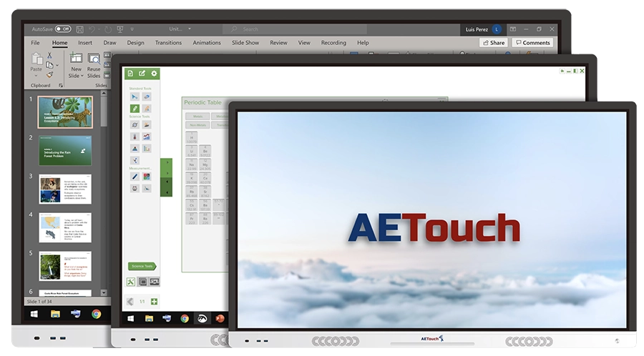
Task: Open the thermometer science tool
Action: coord(135,137)
